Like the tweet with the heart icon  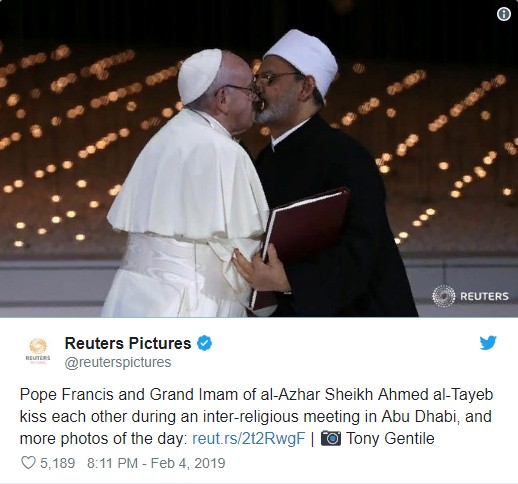(x=28, y=463)
